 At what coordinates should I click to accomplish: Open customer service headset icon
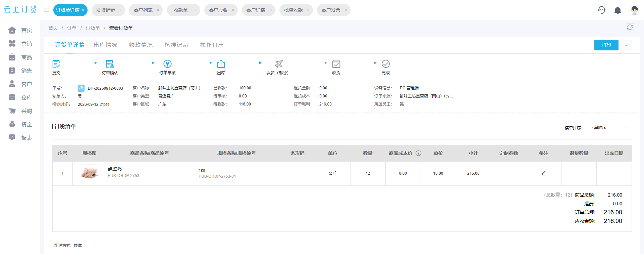pos(602,10)
